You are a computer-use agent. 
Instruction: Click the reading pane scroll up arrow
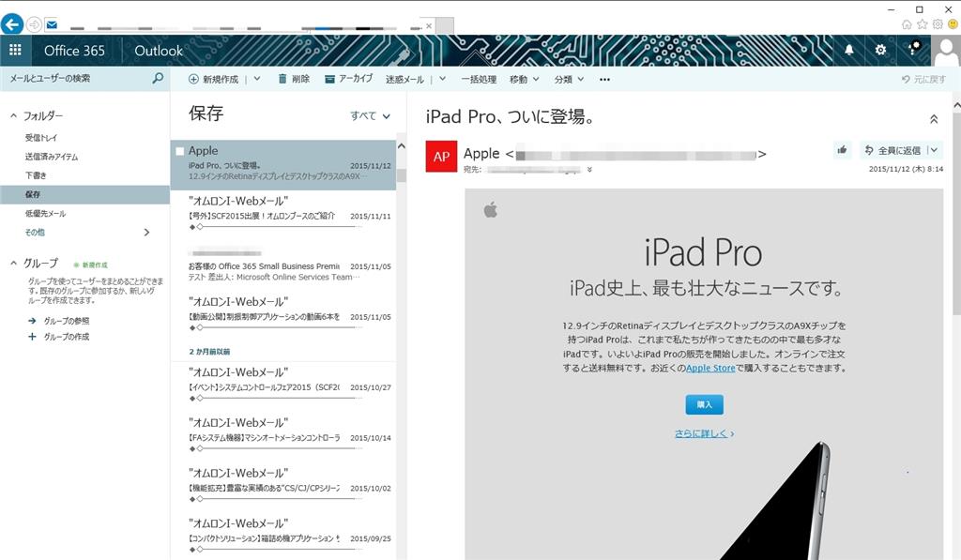tap(956, 105)
